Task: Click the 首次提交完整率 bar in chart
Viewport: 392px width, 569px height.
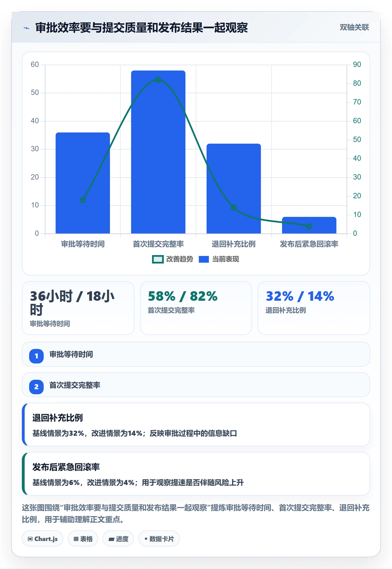Action: pos(158,152)
